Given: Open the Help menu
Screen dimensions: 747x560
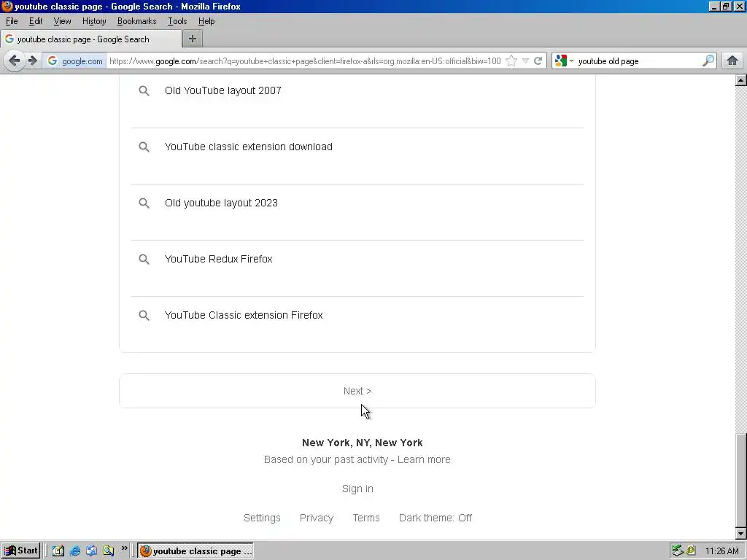Looking at the screenshot, I should click(206, 21).
